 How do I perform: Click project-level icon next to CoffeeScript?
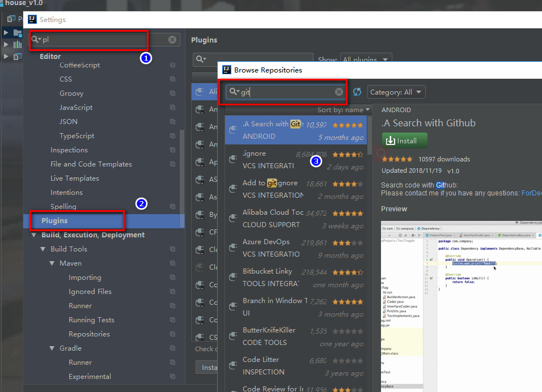[x=172, y=65]
